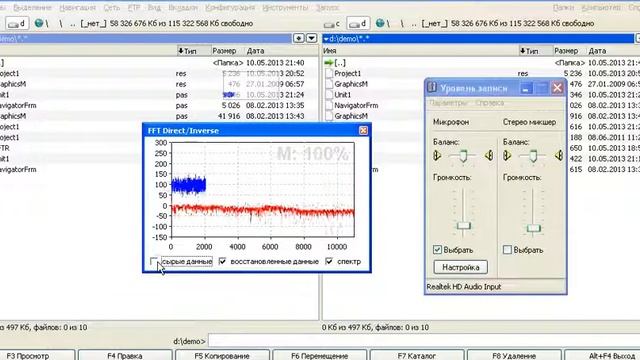Click Настройка button

(x=460, y=267)
